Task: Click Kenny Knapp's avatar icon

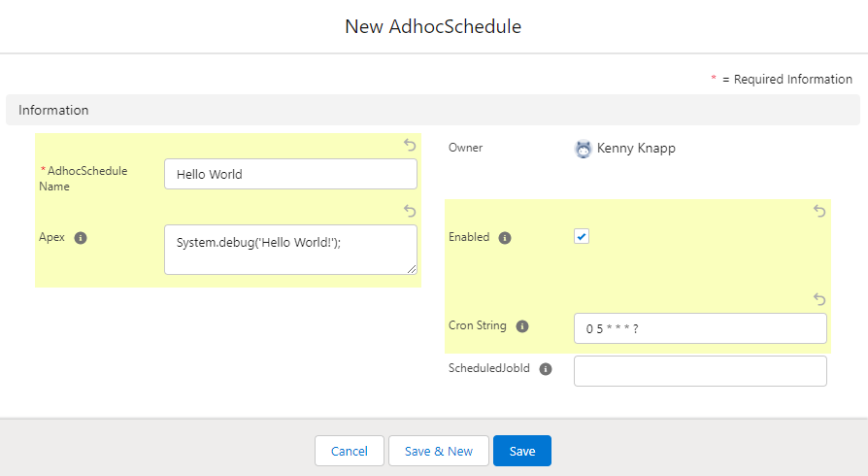Action: (583, 149)
